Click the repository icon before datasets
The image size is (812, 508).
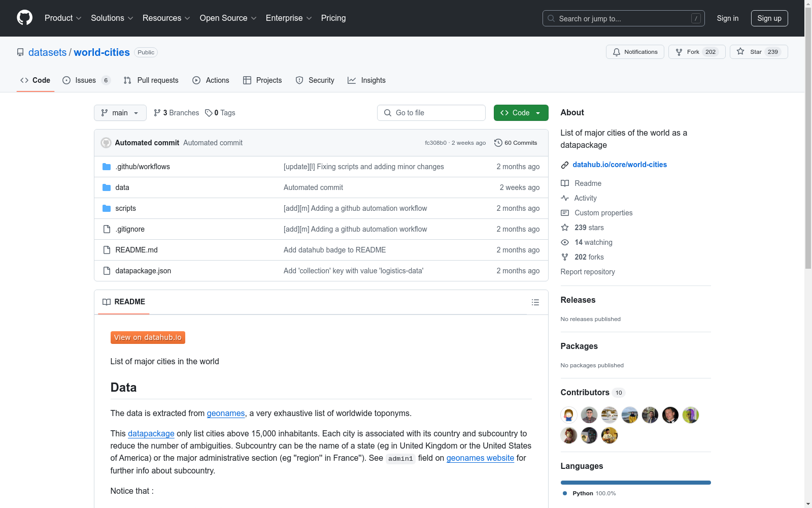pos(20,52)
